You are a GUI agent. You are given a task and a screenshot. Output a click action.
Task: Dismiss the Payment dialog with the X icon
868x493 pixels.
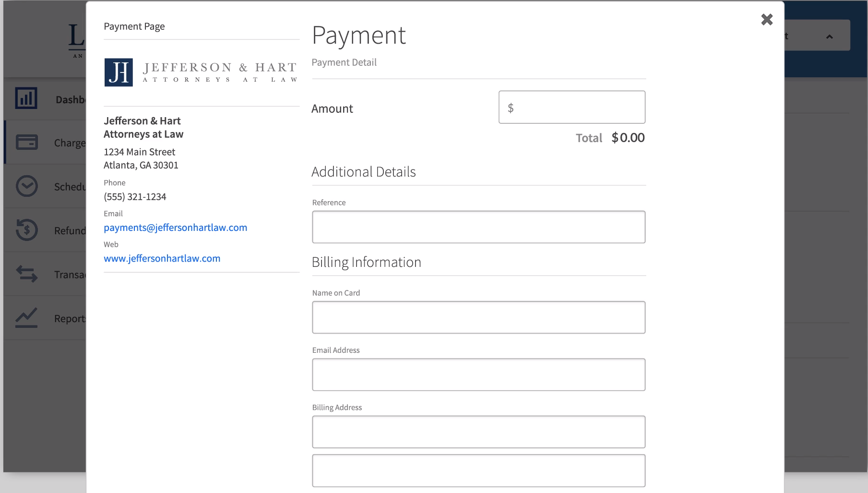coord(767,20)
